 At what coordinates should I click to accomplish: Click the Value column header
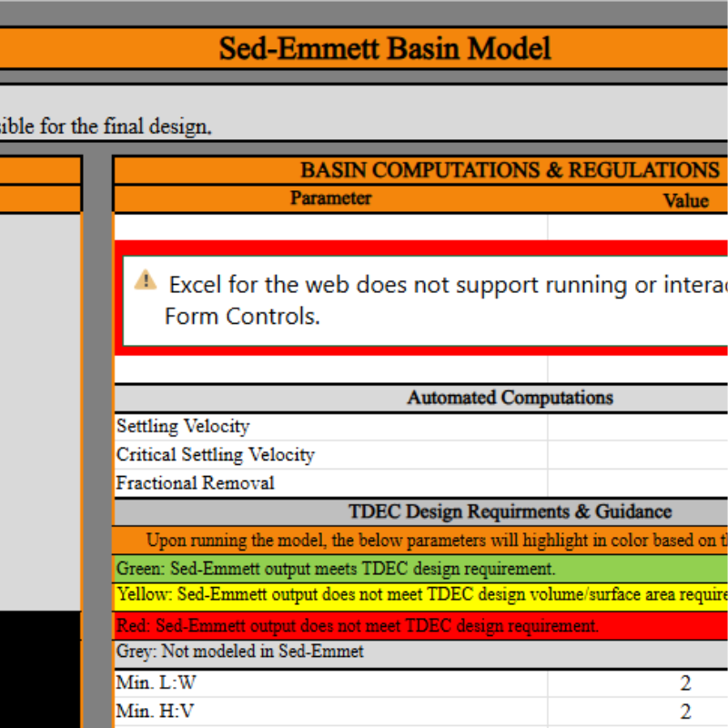tap(685, 200)
